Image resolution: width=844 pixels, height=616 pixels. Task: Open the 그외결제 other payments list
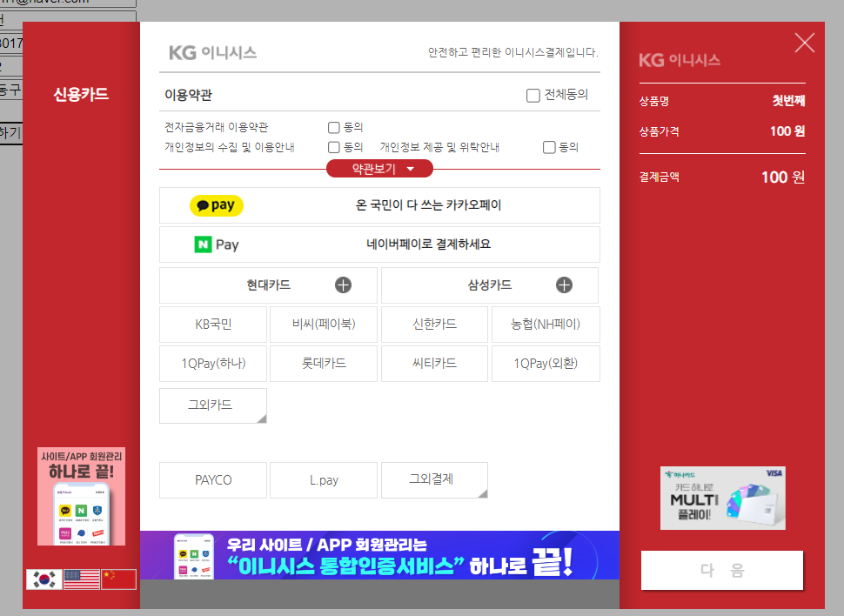(x=434, y=479)
